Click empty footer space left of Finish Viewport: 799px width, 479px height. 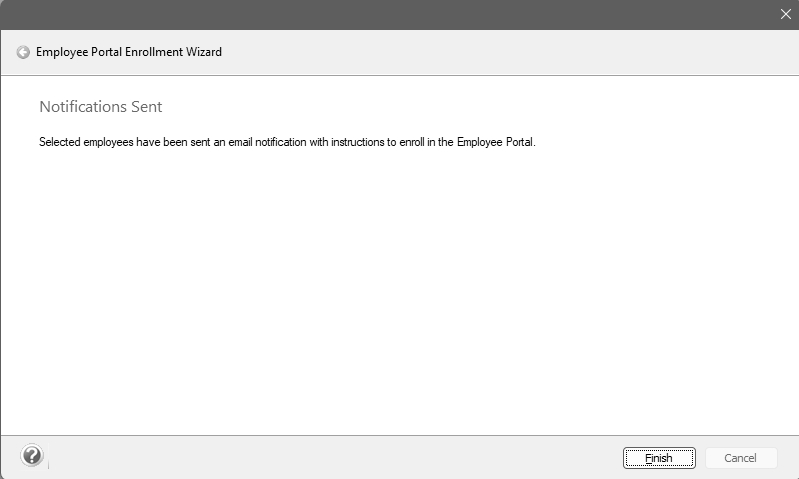pos(330,457)
